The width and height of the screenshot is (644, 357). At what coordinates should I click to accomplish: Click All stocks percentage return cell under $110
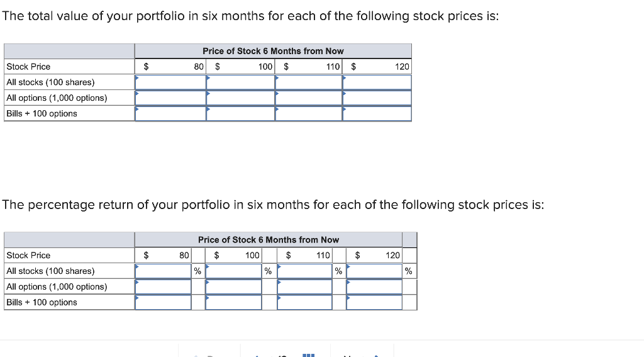pyautogui.click(x=304, y=271)
